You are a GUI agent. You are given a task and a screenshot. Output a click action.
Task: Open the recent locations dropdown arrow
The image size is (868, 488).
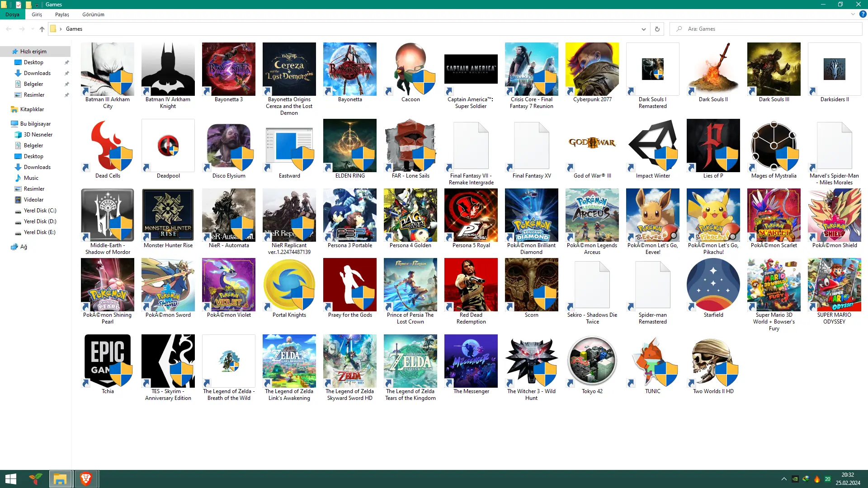[x=33, y=29]
